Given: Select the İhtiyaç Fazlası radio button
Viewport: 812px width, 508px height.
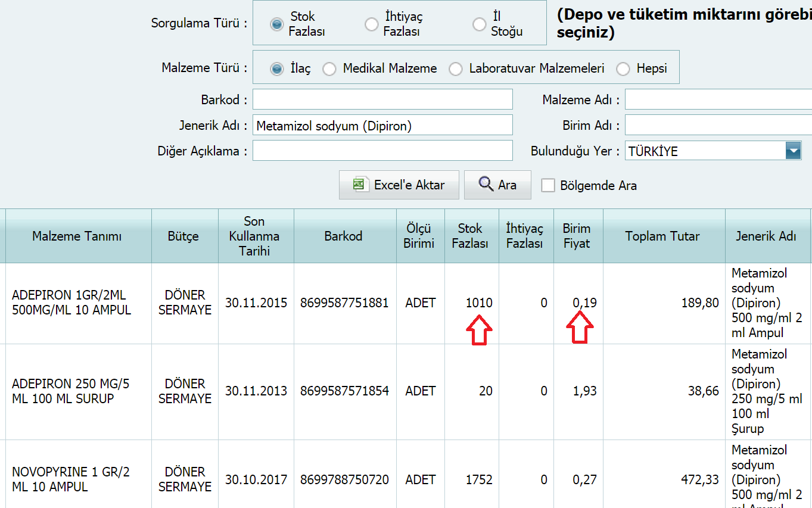Looking at the screenshot, I should 371,24.
